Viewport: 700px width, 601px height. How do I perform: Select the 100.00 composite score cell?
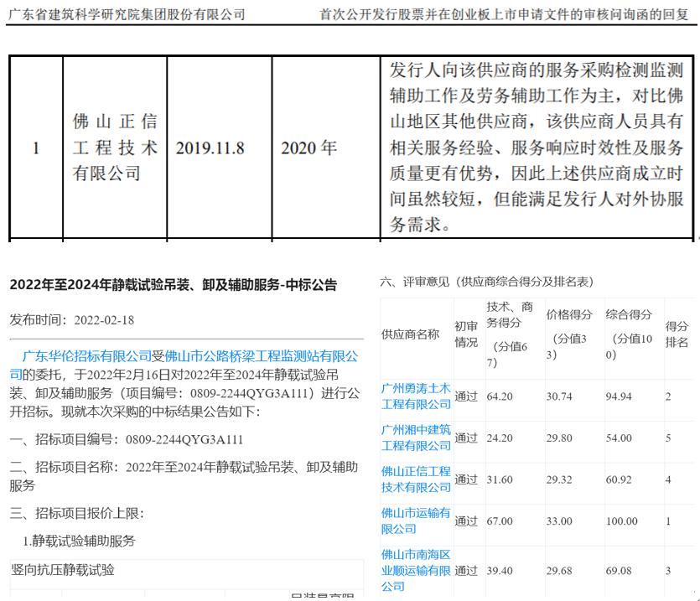pos(621,521)
